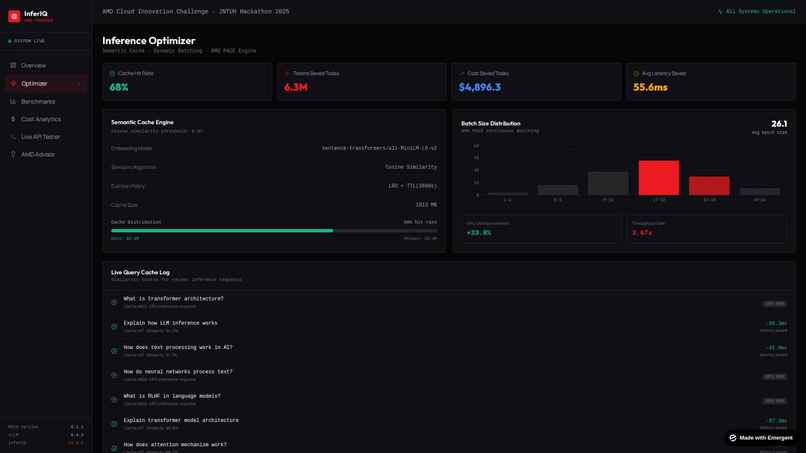Click the InferIQ logo icon
Viewport: 806px width, 453px height.
click(x=14, y=16)
